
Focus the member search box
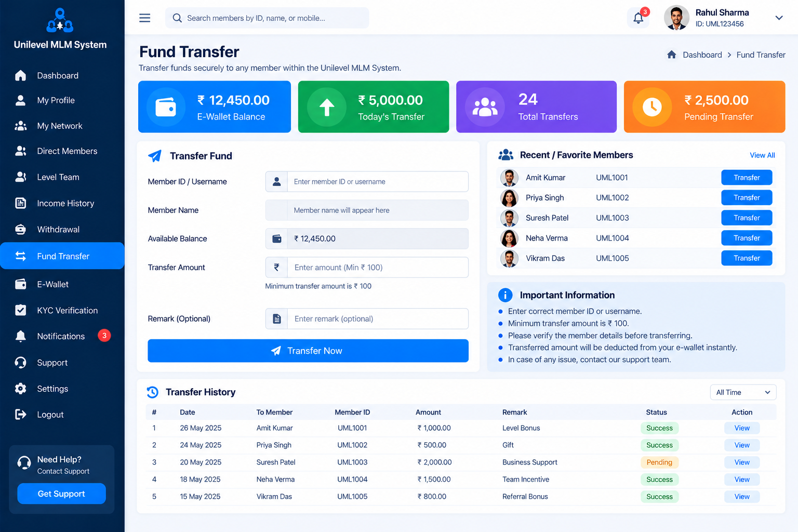coord(267,18)
